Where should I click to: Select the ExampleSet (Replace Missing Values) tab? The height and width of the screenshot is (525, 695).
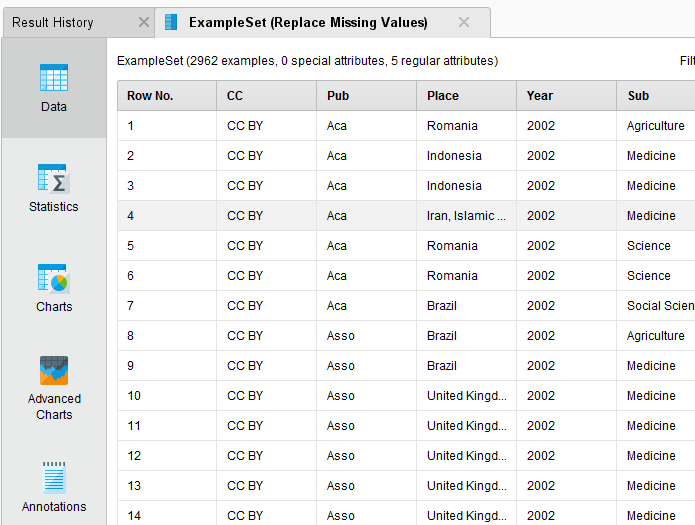[308, 22]
